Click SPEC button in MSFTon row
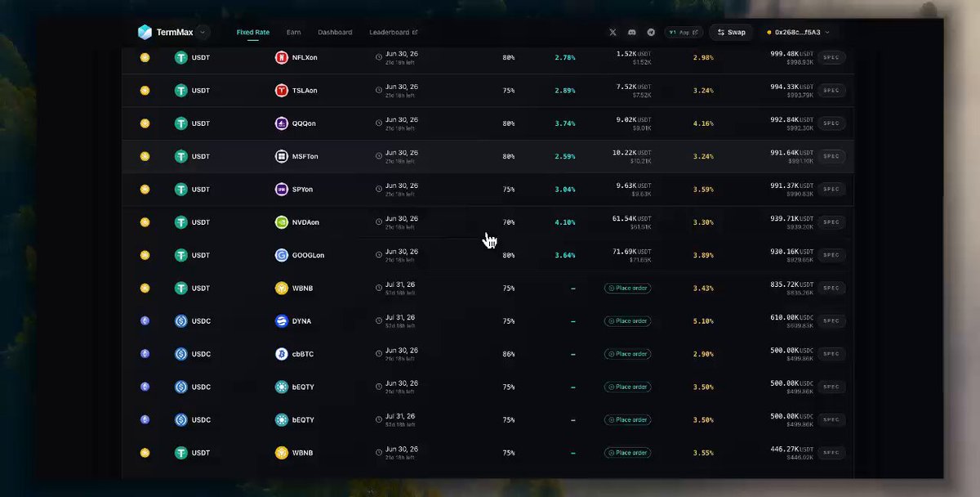 click(x=831, y=156)
